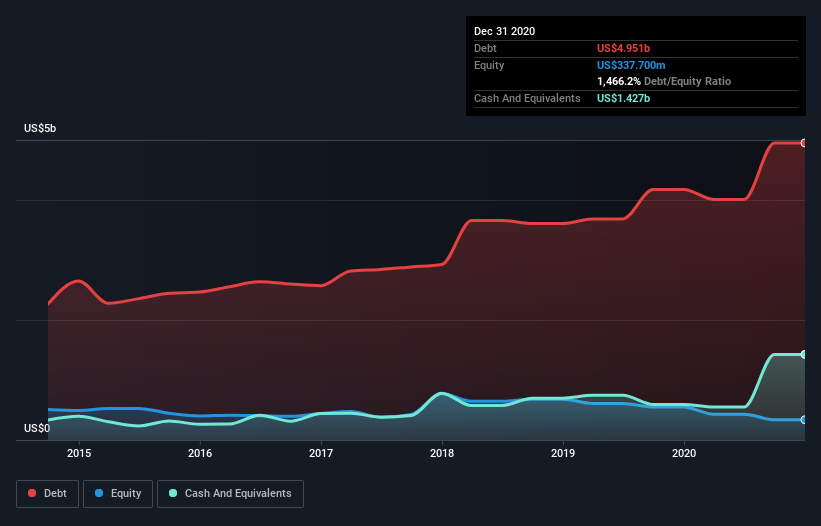821x526 pixels.
Task: Toggle the Debt legend button
Action: [x=47, y=494]
